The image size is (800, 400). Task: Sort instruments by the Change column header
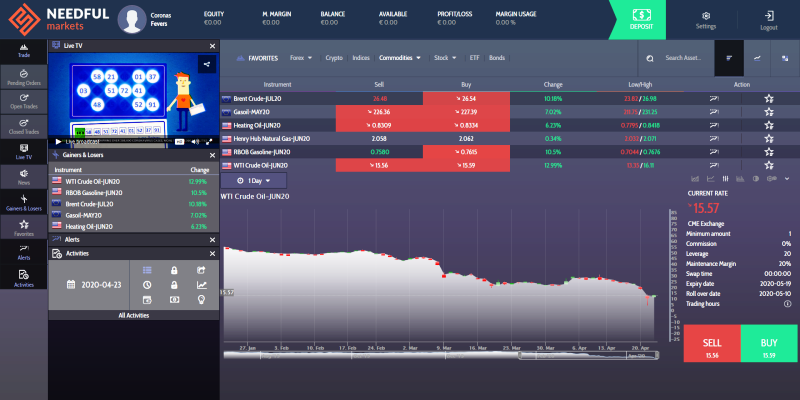[x=553, y=85]
